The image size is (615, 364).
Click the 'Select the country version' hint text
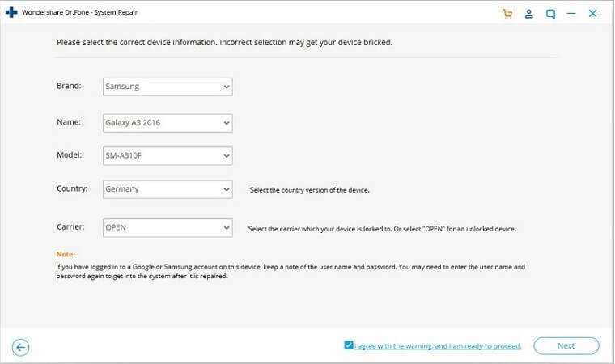point(311,190)
